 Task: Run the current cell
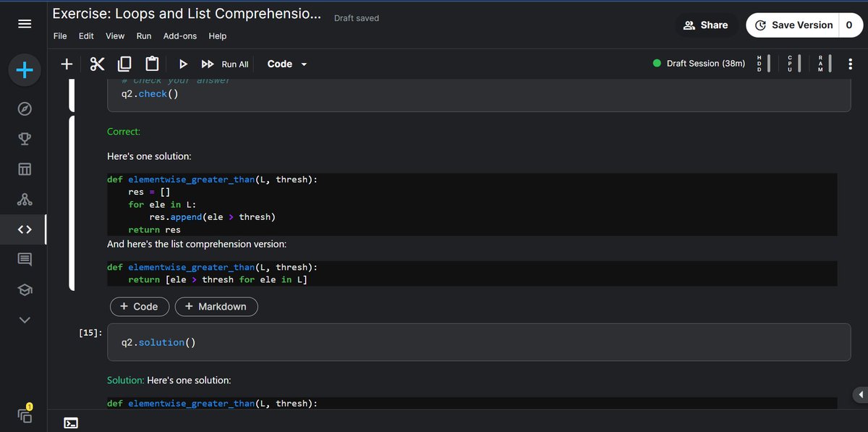coord(183,64)
